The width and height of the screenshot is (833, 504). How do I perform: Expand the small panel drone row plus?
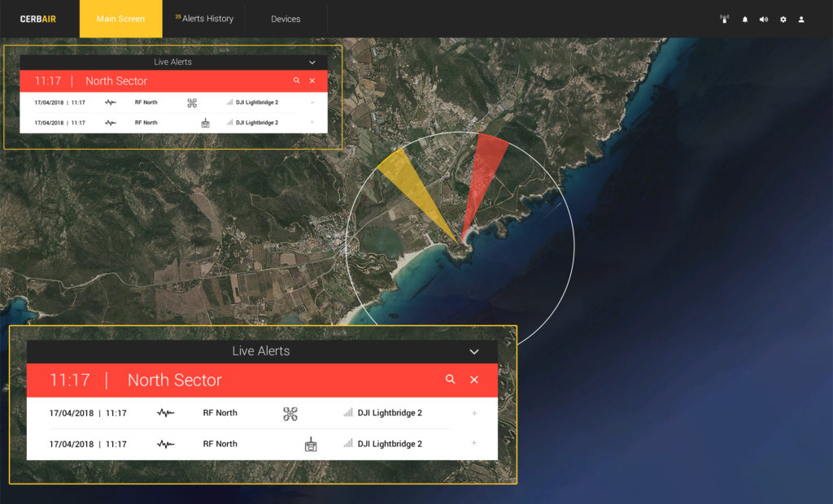click(312, 102)
